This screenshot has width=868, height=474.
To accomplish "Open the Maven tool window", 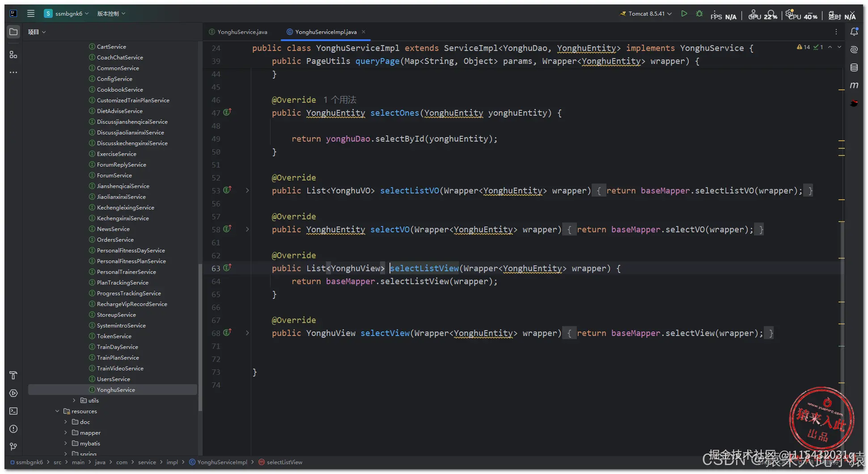I will 854,85.
